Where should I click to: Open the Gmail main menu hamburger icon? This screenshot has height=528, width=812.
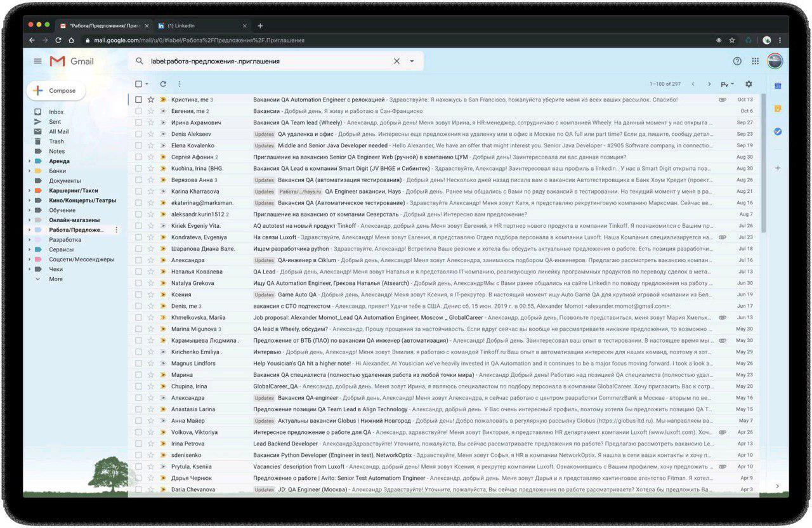point(37,61)
